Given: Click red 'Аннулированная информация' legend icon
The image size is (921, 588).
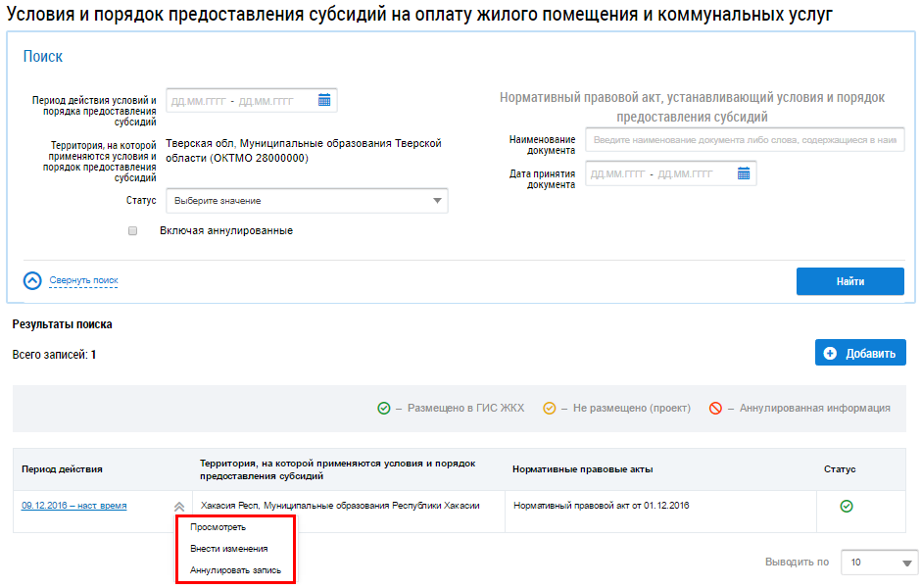Looking at the screenshot, I should 715,408.
